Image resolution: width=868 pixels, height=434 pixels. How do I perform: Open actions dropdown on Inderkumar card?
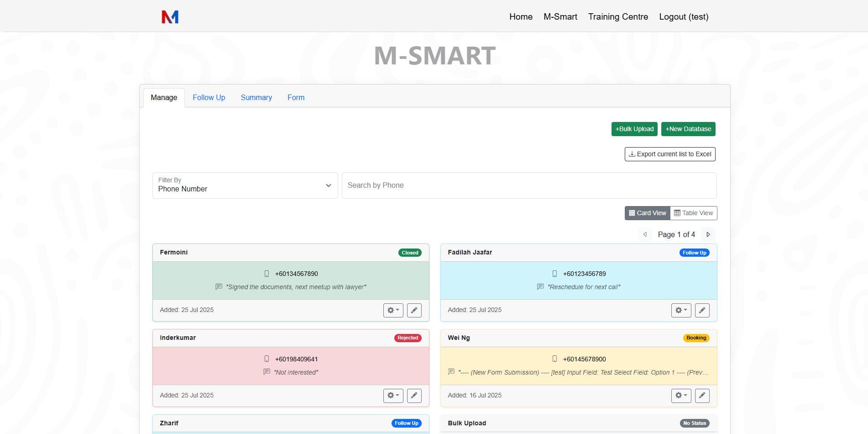pyautogui.click(x=392, y=396)
